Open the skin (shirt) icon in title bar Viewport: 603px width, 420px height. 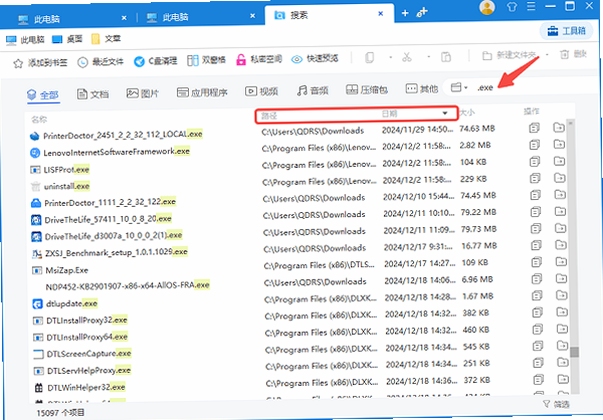point(511,7)
